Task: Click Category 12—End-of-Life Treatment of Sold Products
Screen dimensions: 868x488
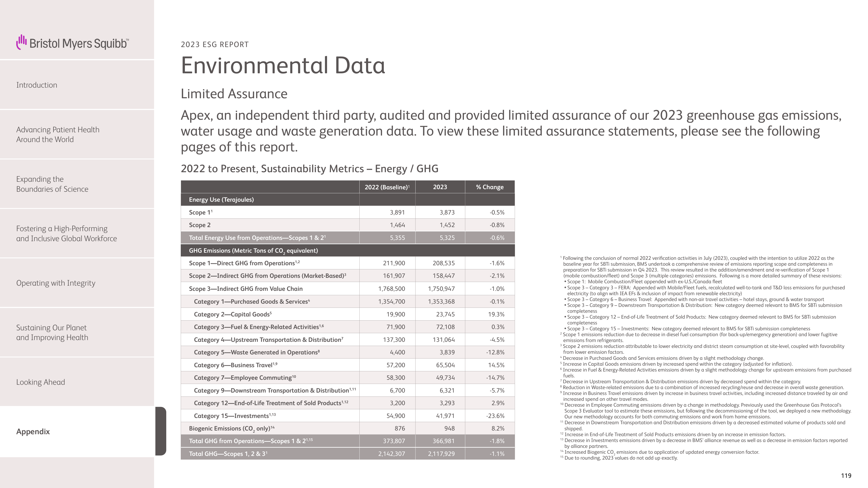Action: 271,403
